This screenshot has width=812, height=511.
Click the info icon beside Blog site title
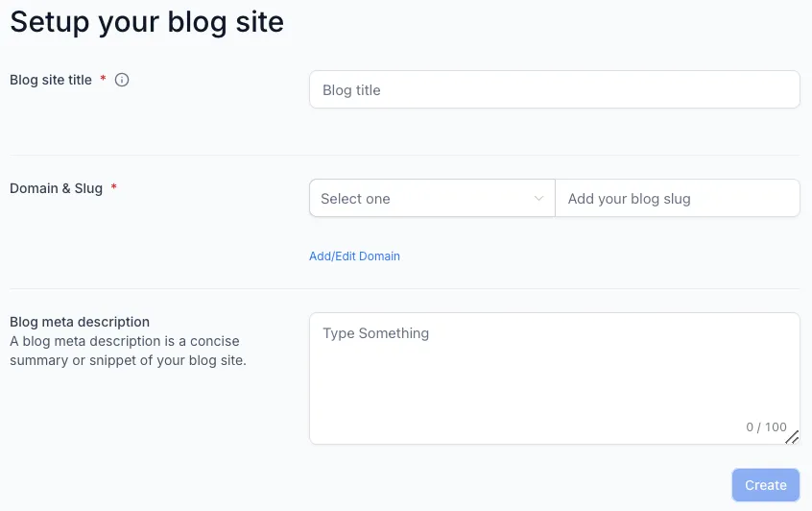tap(122, 80)
